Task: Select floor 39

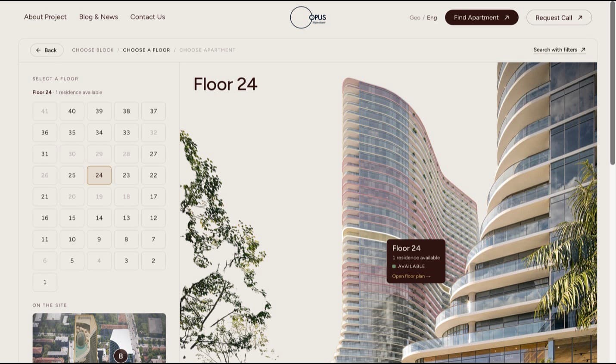Action: [x=99, y=111]
